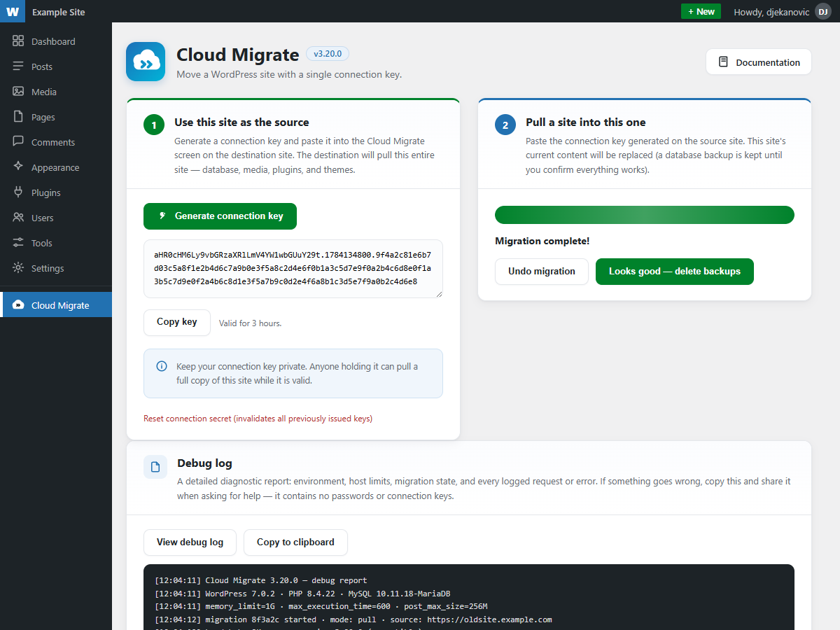Go to the Media menu item

[x=56, y=92]
